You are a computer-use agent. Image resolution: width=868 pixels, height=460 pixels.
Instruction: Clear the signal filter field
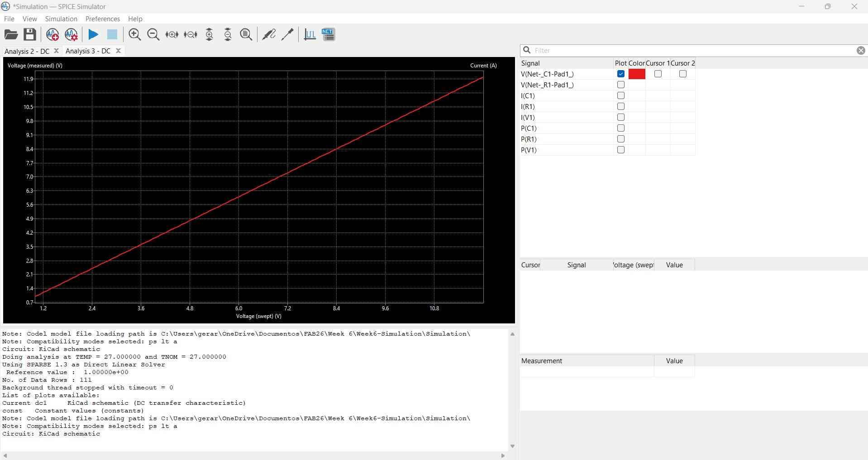(x=861, y=50)
